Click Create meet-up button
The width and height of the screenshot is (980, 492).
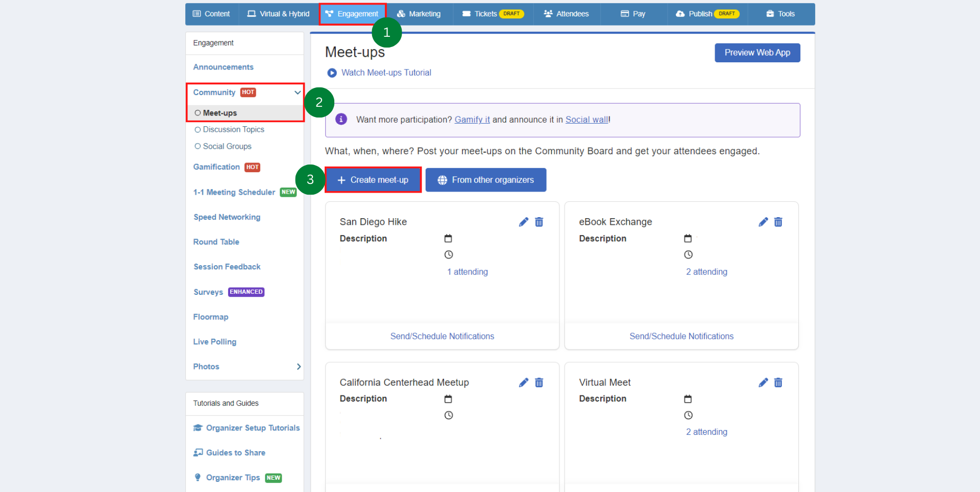373,180
